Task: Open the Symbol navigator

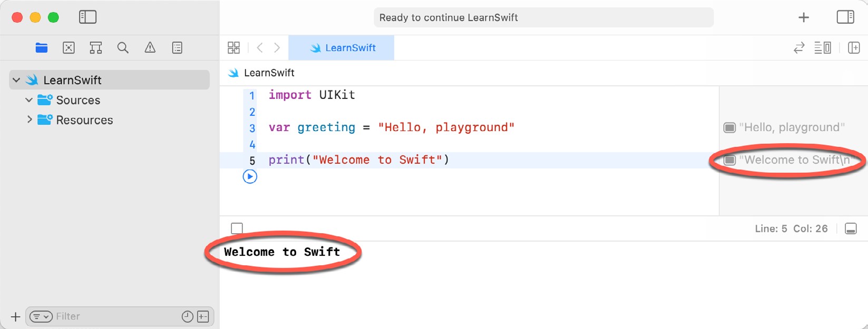Action: pos(95,48)
